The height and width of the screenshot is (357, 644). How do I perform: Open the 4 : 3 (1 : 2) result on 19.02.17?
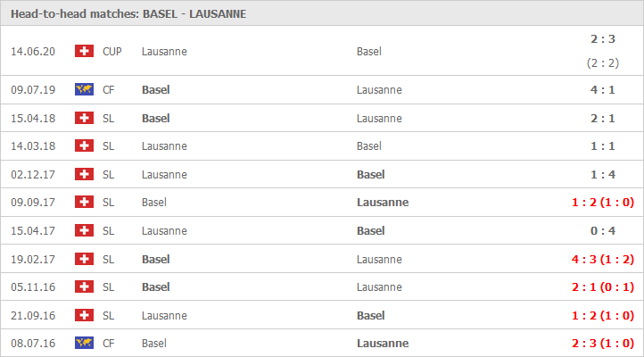point(602,259)
